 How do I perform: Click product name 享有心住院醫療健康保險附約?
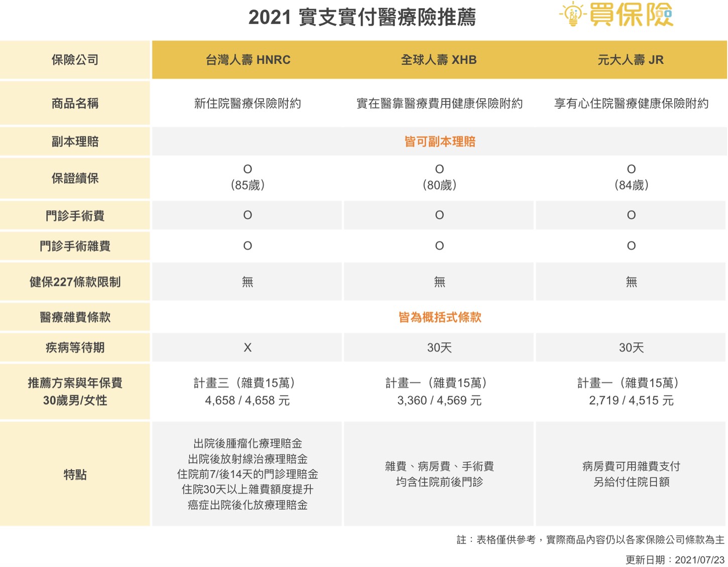tap(631, 103)
